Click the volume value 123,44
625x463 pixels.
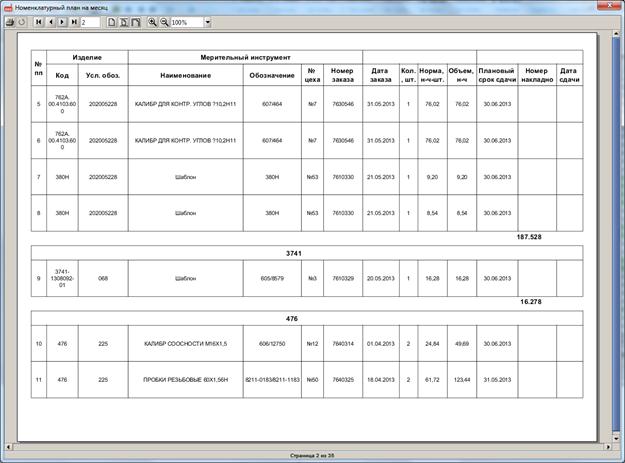tap(462, 380)
